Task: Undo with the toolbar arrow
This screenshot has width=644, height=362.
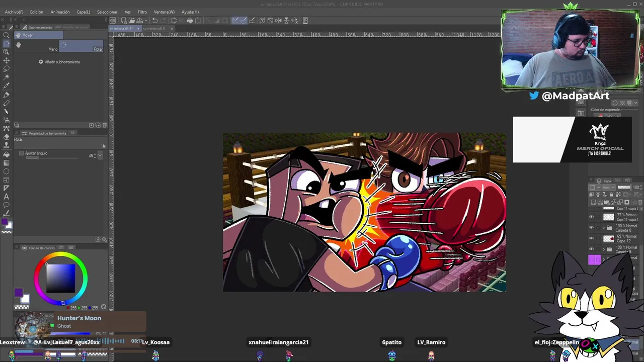Action: (155, 21)
